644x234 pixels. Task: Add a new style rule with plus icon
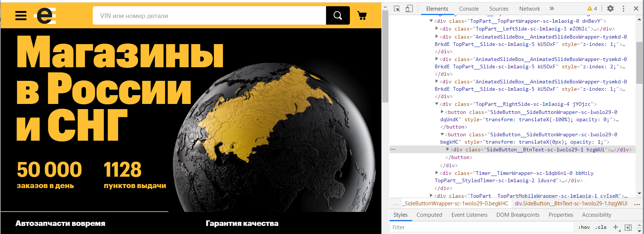616,227
